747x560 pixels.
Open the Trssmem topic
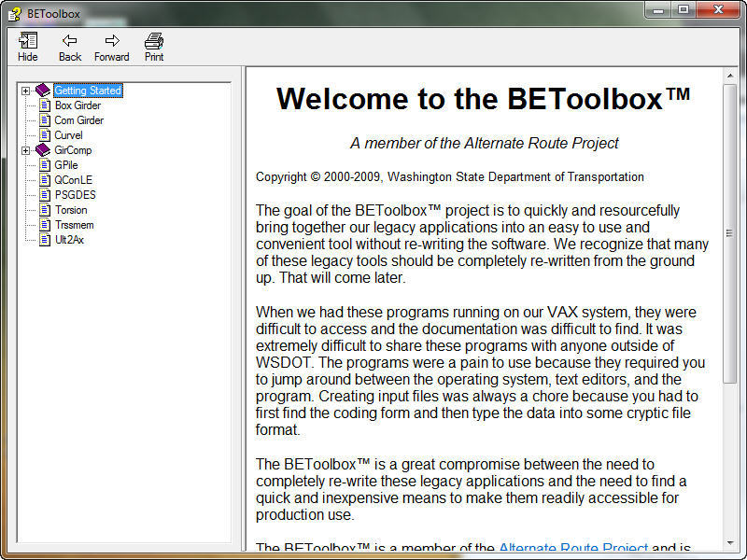pos(75,225)
